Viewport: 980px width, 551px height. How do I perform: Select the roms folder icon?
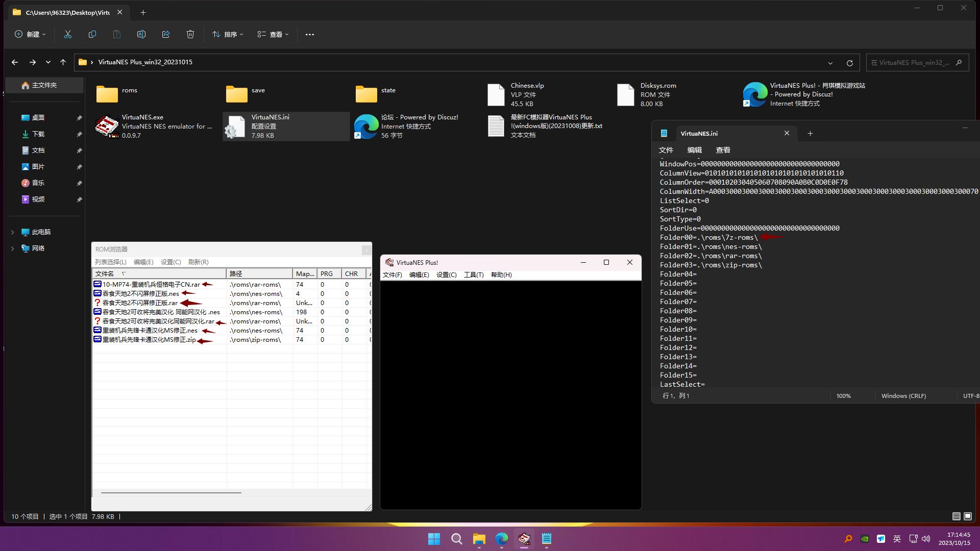tap(107, 94)
